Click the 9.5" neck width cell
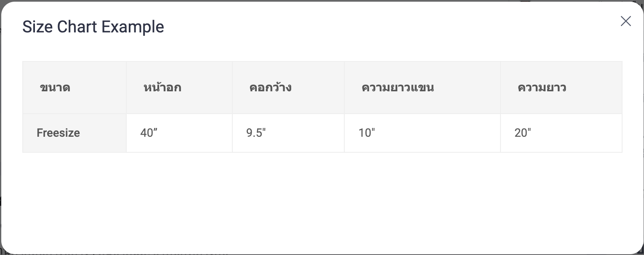This screenshot has width=644, height=255. pos(288,133)
